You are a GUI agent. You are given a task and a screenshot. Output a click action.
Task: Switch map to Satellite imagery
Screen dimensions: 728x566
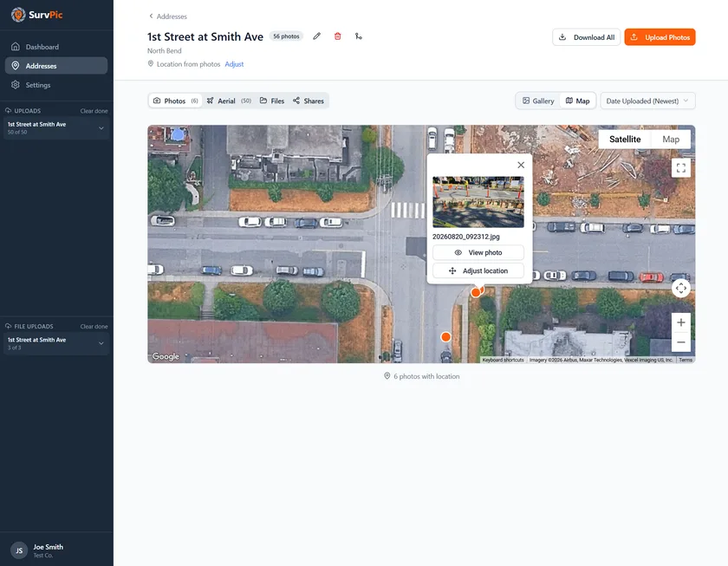(x=625, y=140)
